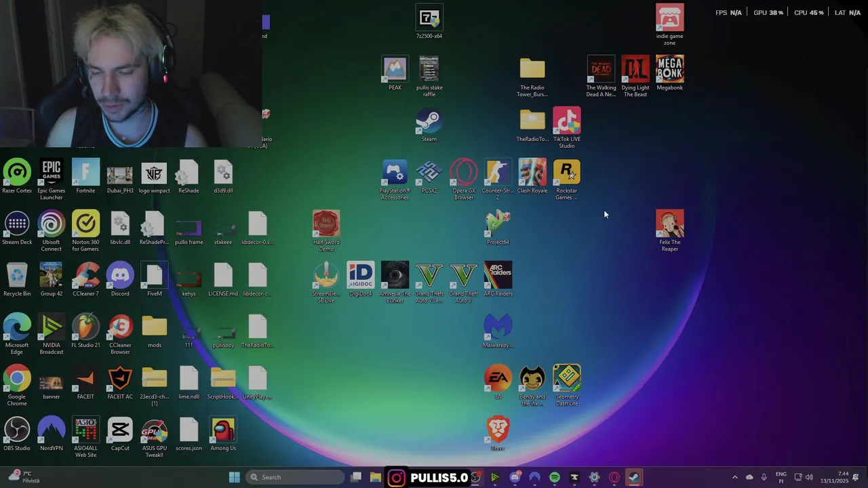Open Spotify from the taskbar
868x488 pixels.
[x=554, y=477]
